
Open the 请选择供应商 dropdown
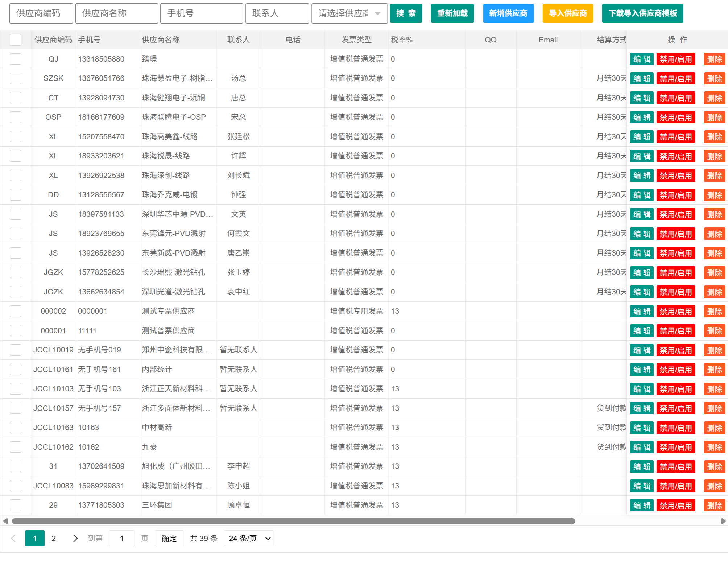(349, 13)
